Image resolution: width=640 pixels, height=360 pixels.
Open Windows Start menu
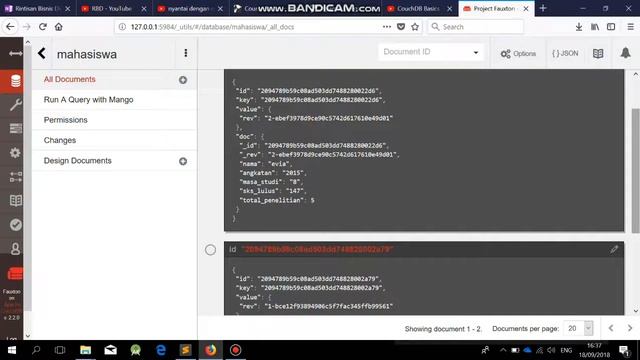click(12, 350)
